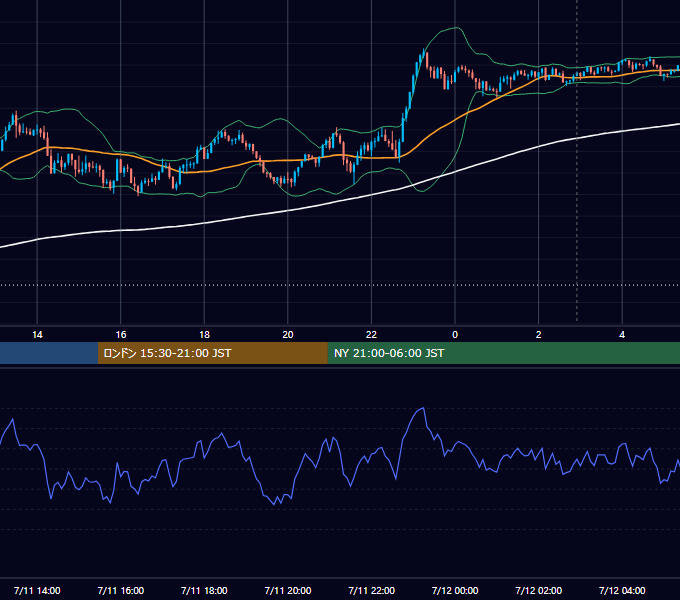680x600 pixels.
Task: Click the ロンドン 15:30-21:00 JST session bar
Action: point(212,353)
